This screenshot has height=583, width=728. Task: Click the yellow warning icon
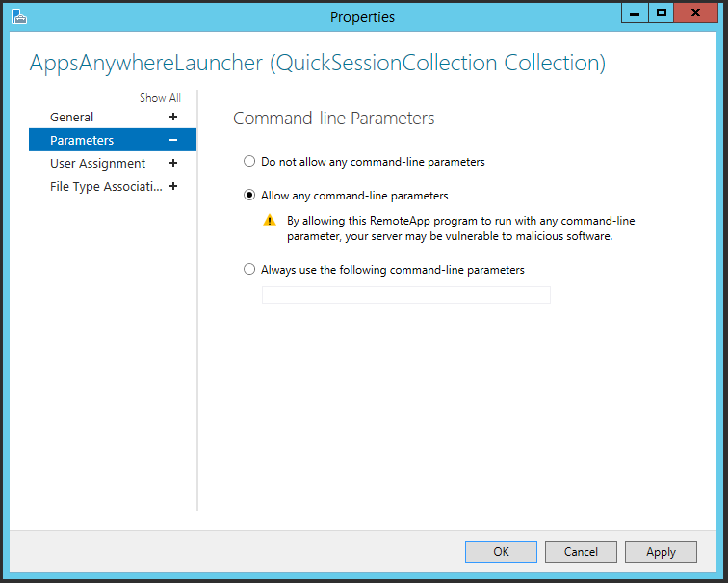pyautogui.click(x=270, y=221)
